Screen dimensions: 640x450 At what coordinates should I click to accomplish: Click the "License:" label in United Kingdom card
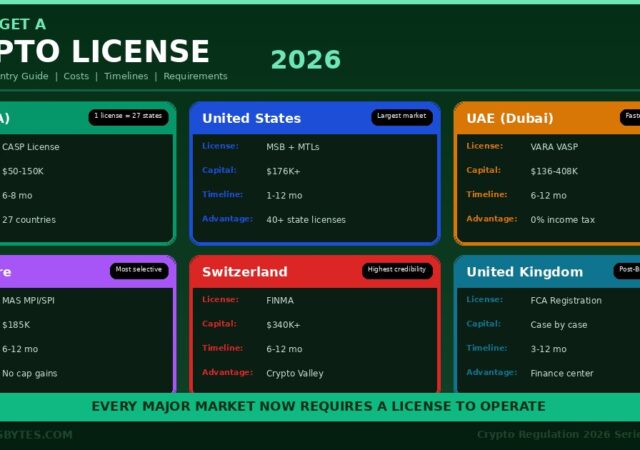[x=485, y=299]
